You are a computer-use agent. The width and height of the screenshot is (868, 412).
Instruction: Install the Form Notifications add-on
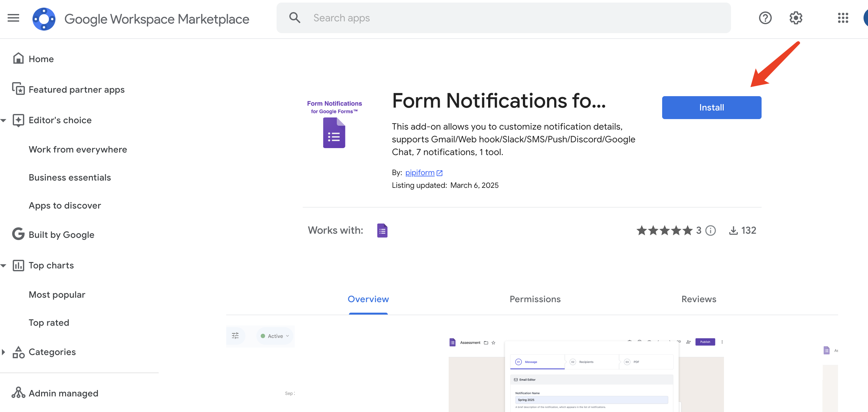tap(711, 107)
